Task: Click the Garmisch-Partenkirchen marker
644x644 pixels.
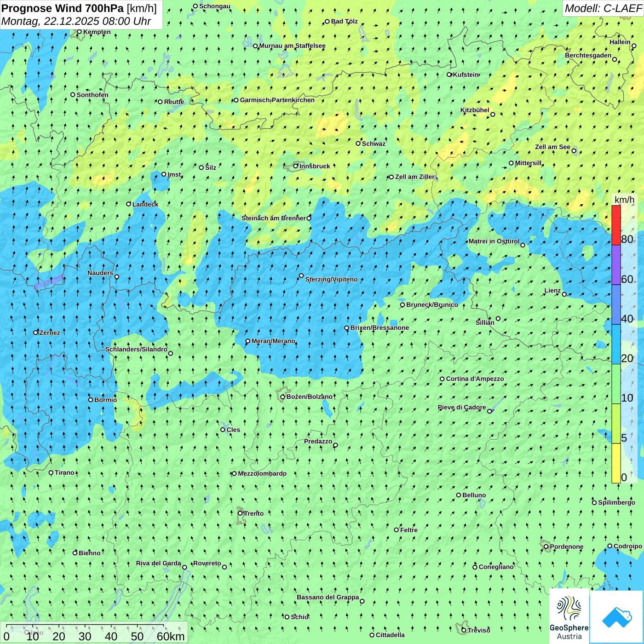Action: (236, 100)
